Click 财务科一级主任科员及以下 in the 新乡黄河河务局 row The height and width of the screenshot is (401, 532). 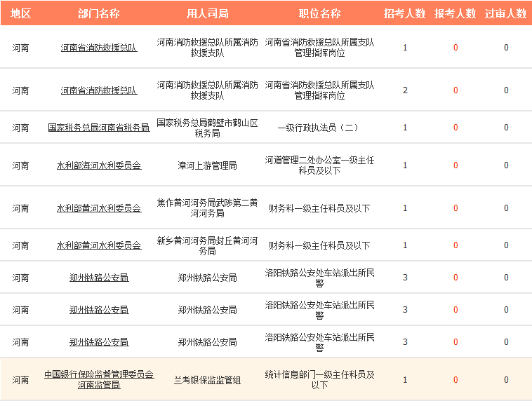pos(319,245)
